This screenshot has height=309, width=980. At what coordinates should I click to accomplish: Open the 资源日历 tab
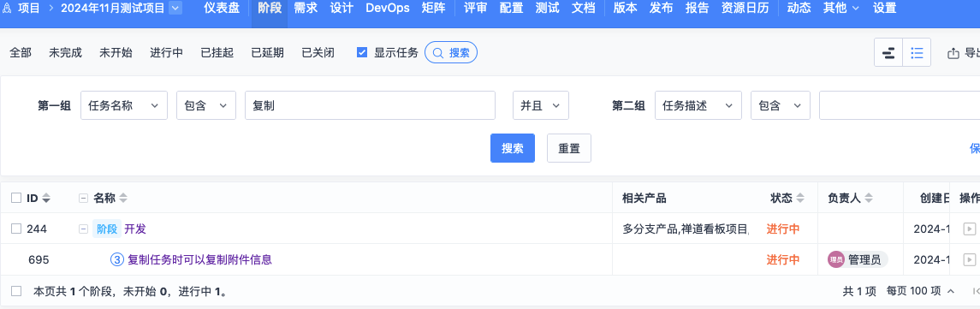coord(745,9)
